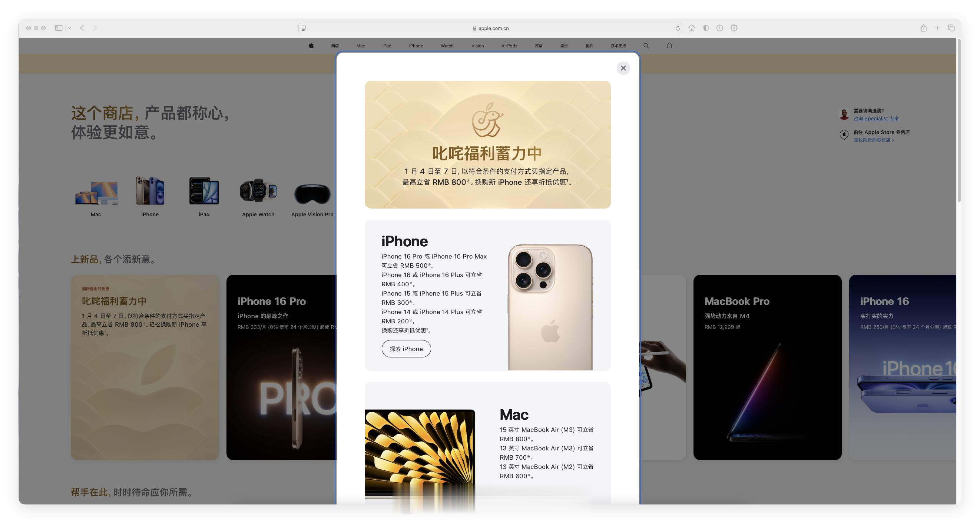
Task: Click the 探索 iPhone button
Action: (406, 349)
